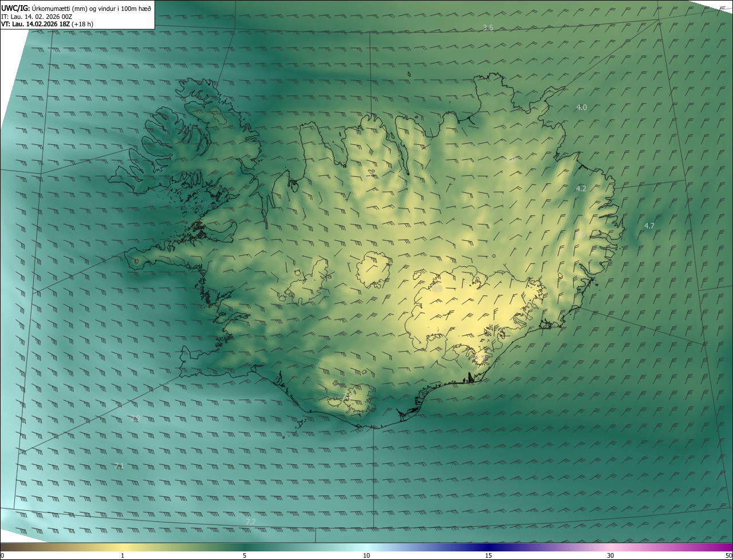This screenshot has height=560, width=733.
Task: Click the 3.5 value label on the map
Action: [488, 27]
